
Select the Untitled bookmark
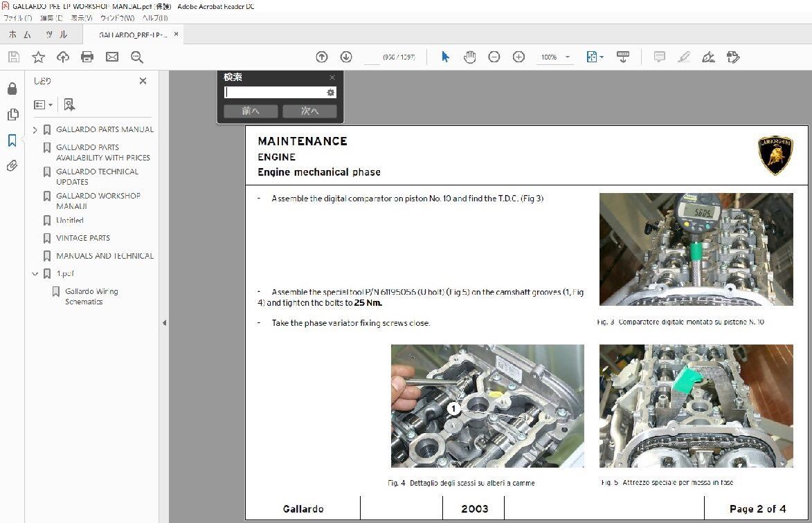70,221
